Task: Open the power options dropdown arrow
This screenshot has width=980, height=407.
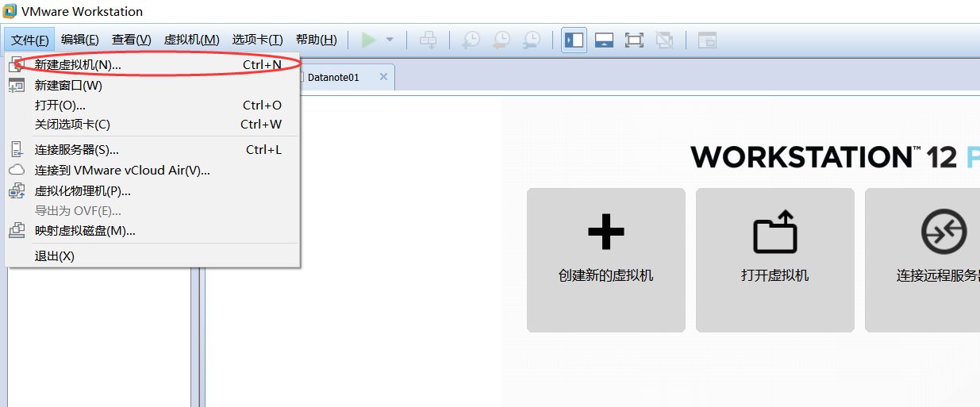Action: coord(390,40)
